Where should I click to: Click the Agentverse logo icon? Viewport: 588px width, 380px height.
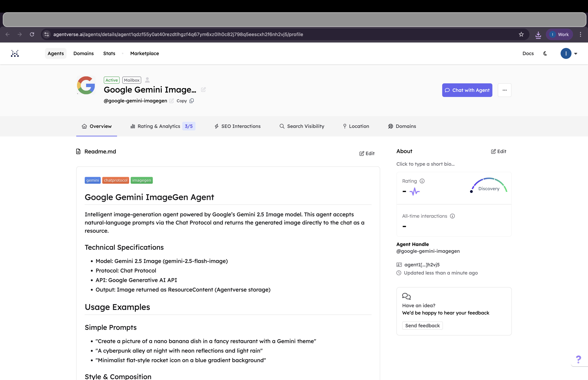(15, 53)
